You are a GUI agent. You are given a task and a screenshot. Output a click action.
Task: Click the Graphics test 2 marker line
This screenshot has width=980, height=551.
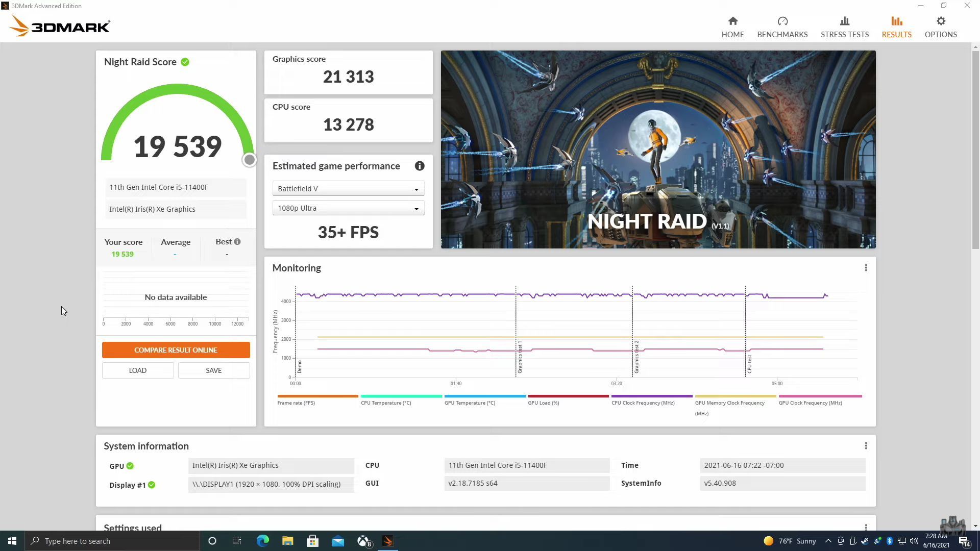click(x=632, y=332)
